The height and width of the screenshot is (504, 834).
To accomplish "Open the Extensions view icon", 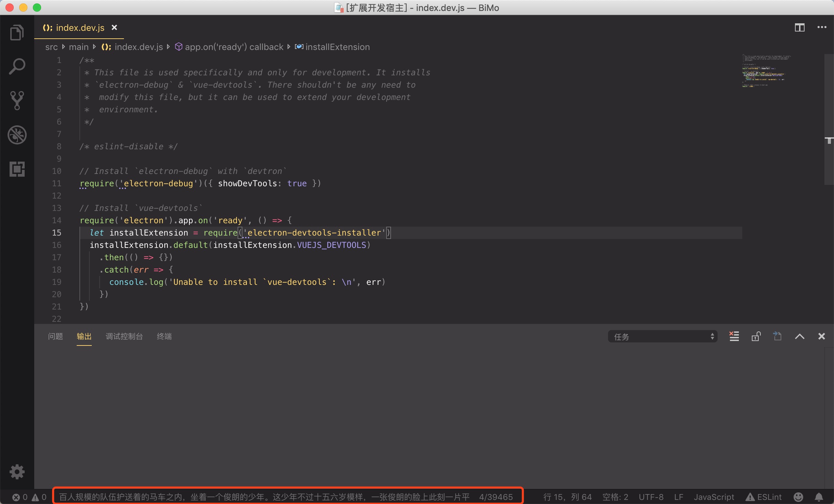I will pos(17,169).
